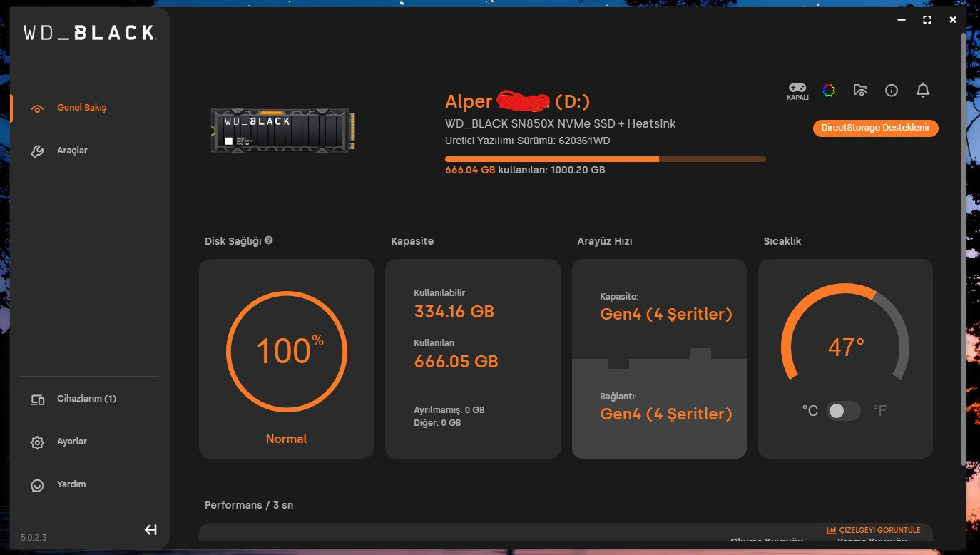Open ÇİZELGEYİ GÖRÜNTÜLE chart view link
Screen dimensions: 980x555
tap(874, 530)
